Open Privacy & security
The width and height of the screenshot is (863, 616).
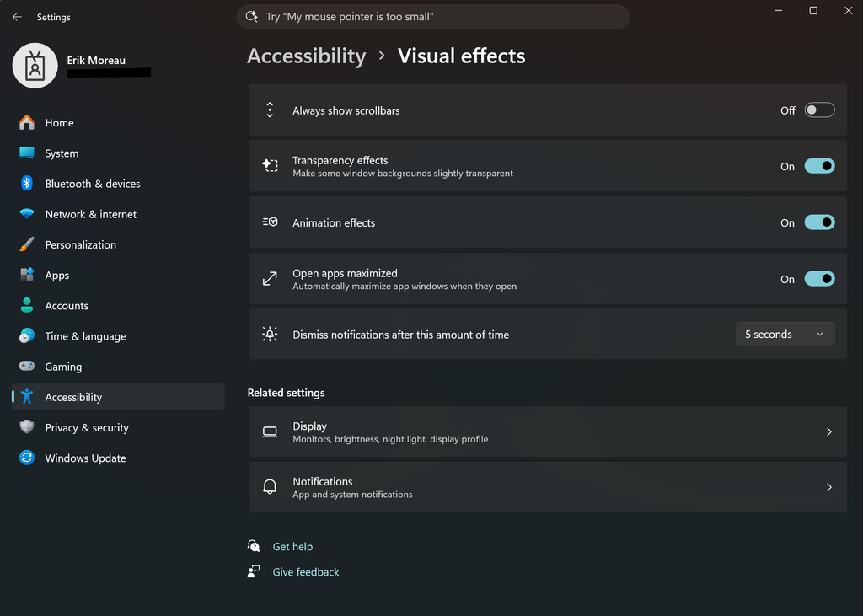point(118,428)
